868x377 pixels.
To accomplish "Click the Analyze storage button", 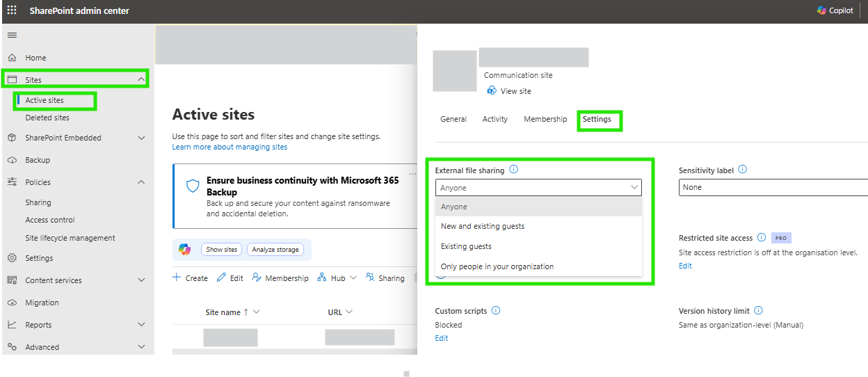I will click(275, 250).
